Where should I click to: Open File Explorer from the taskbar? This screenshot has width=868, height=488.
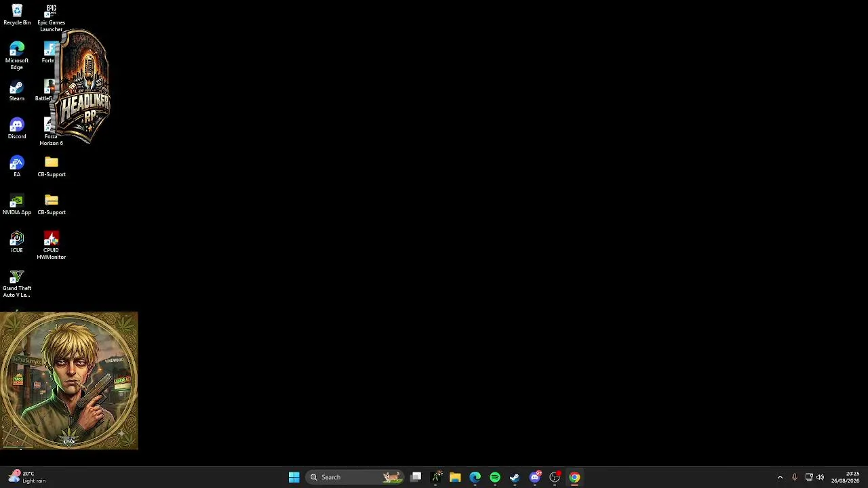point(455,477)
